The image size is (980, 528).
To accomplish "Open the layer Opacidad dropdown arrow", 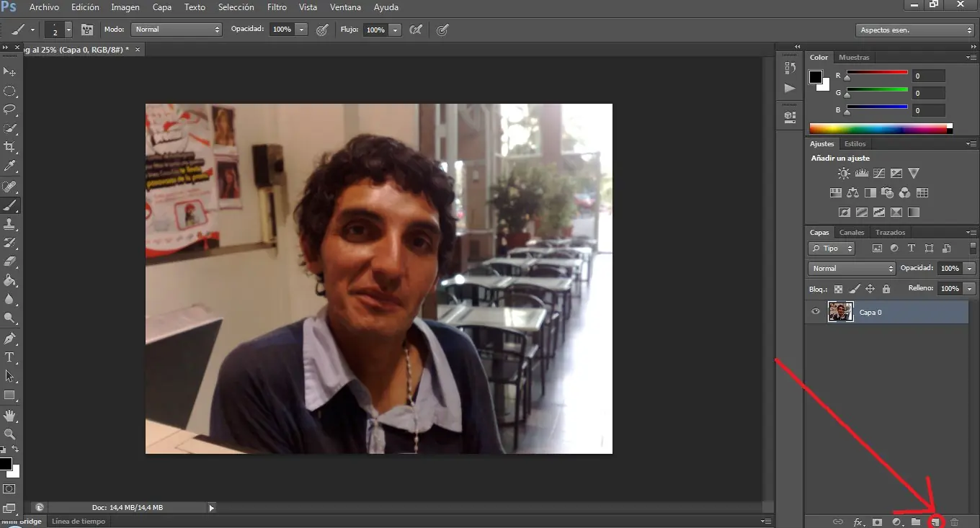I will coord(970,268).
